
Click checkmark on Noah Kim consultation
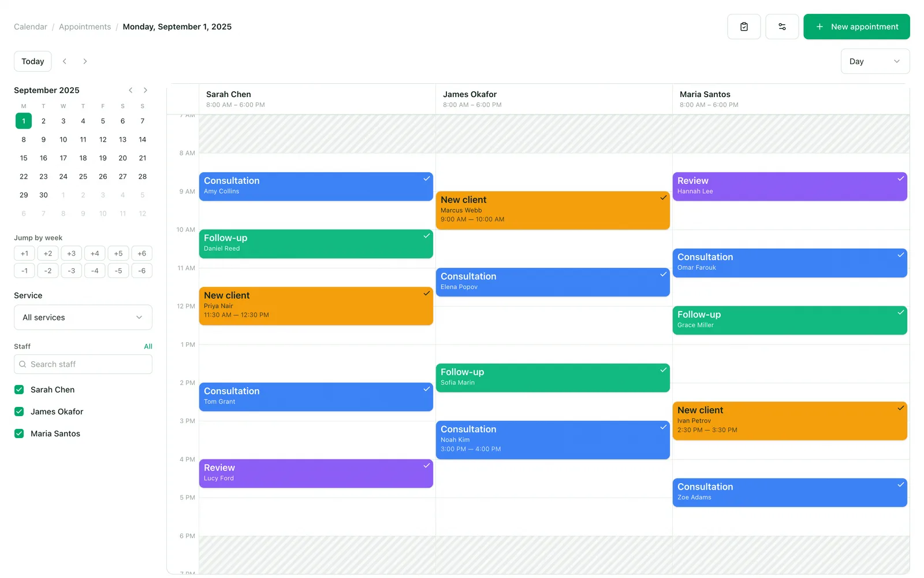pyautogui.click(x=664, y=427)
